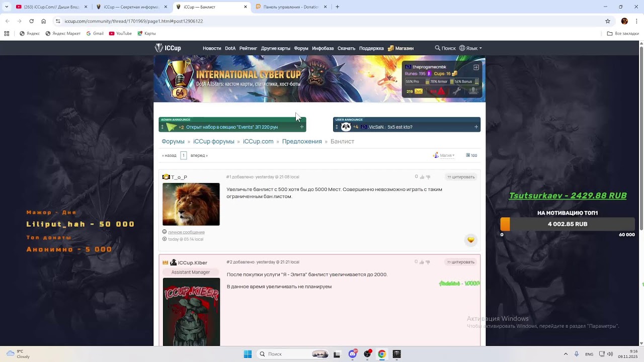The height and width of the screenshot is (362, 644).
Task: Click the user announce up-down arrows
Action: (337, 127)
